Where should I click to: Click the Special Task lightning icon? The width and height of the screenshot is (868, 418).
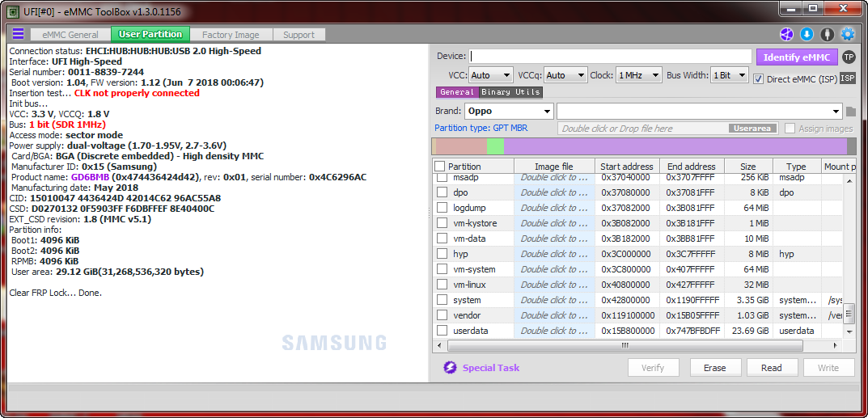(450, 368)
